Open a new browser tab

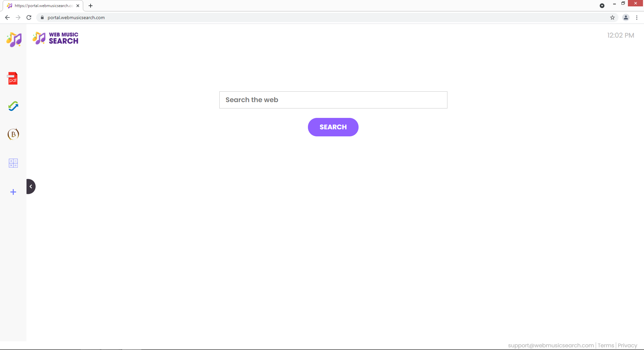point(91,6)
